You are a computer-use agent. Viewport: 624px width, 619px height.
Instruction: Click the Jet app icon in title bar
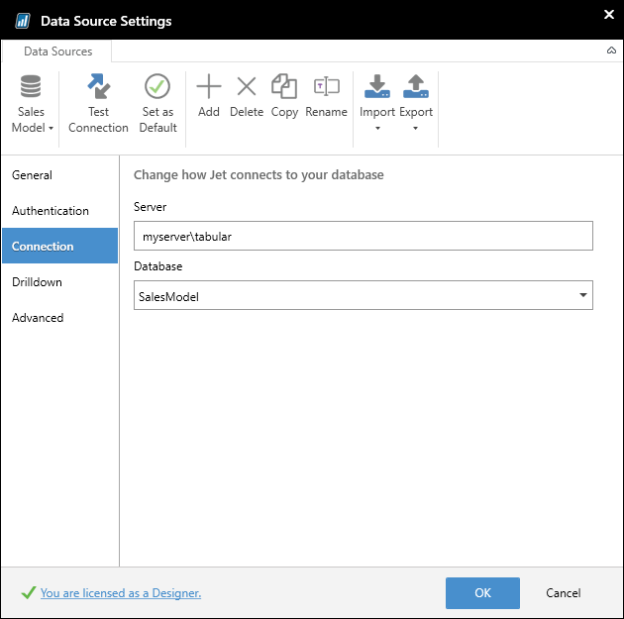[x=23, y=21]
